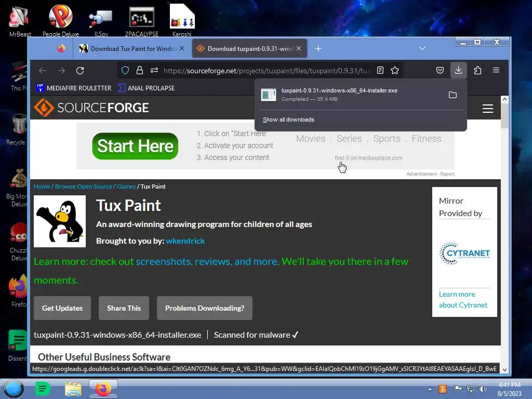
Task: Reload the page in Firefox
Action: tap(80, 71)
